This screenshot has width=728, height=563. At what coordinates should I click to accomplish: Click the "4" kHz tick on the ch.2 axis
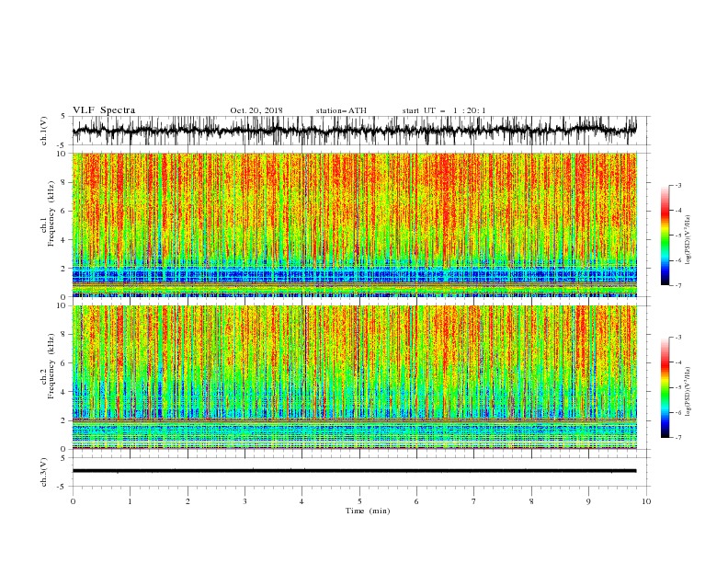point(64,392)
